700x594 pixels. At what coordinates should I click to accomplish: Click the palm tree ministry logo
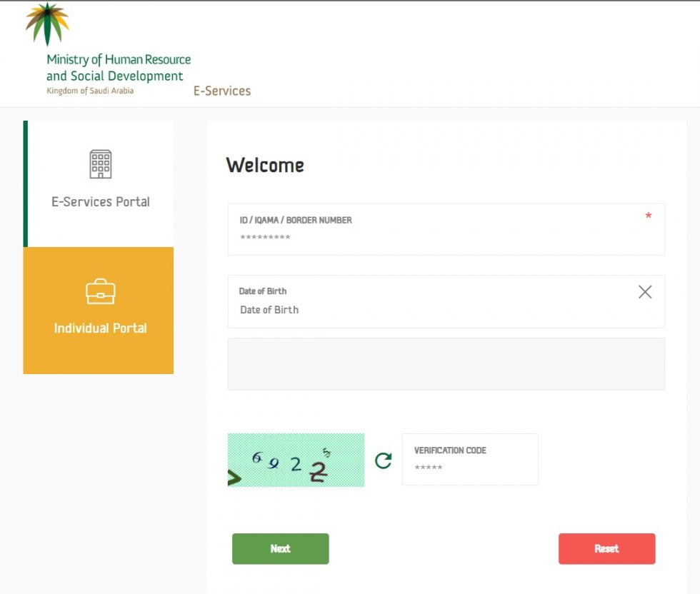(47, 23)
